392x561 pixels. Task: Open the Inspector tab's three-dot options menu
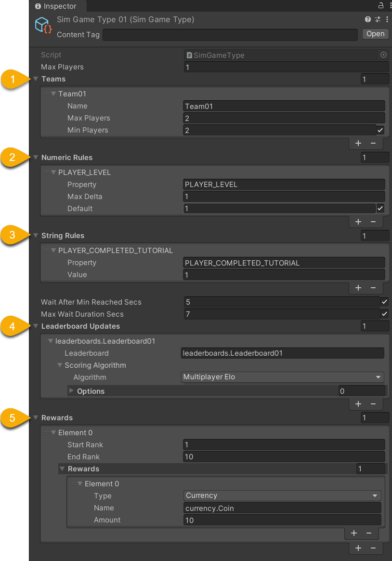[x=388, y=6]
